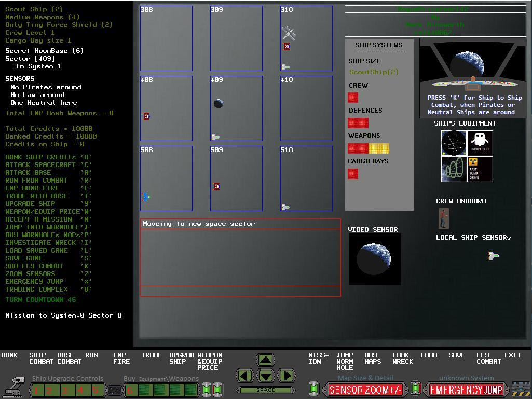This screenshot has height=399, width=532.
Task: Click the SPACE bar button
Action: tap(265, 390)
